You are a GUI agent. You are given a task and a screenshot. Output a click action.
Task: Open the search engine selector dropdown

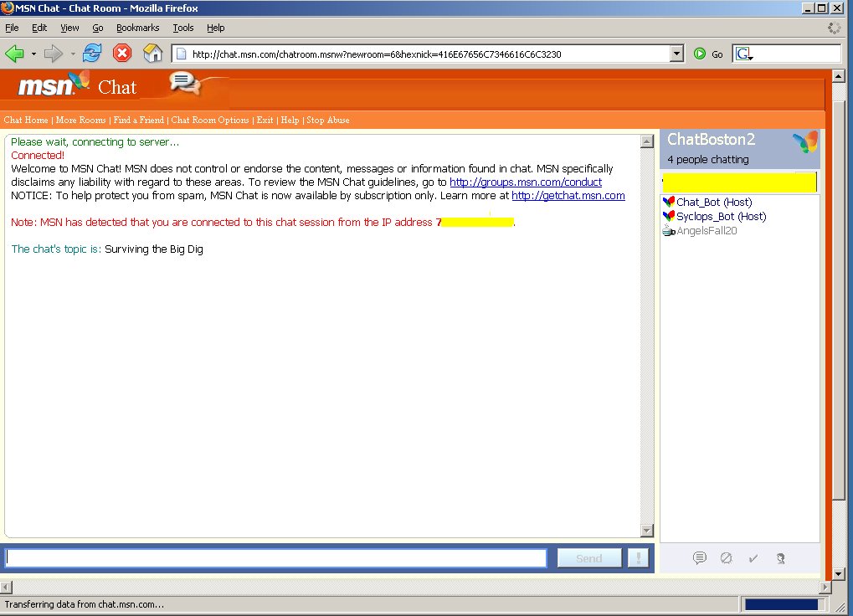(744, 54)
